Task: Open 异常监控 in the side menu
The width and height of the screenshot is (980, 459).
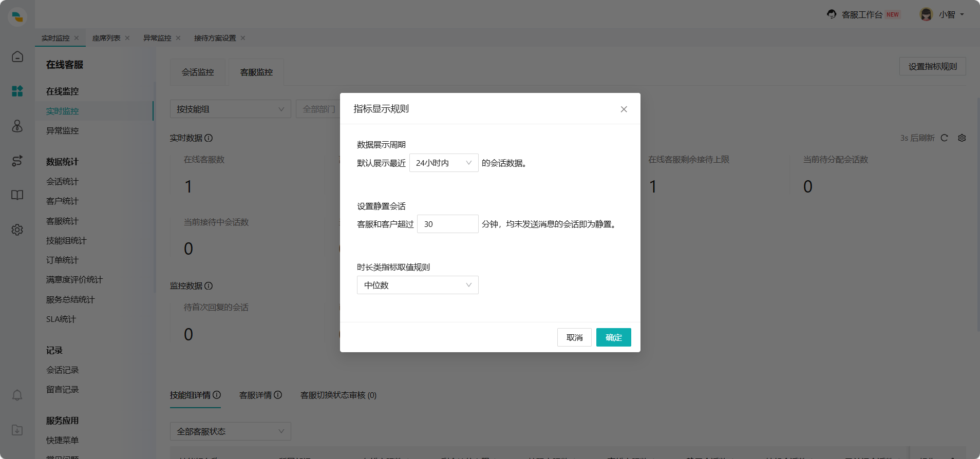Action: 63,131
